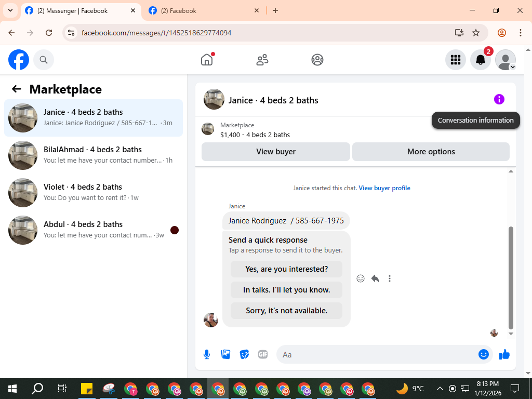Image resolution: width=532 pixels, height=399 pixels.
Task: Click the conversation scrollbar thumb
Action: coord(511,277)
